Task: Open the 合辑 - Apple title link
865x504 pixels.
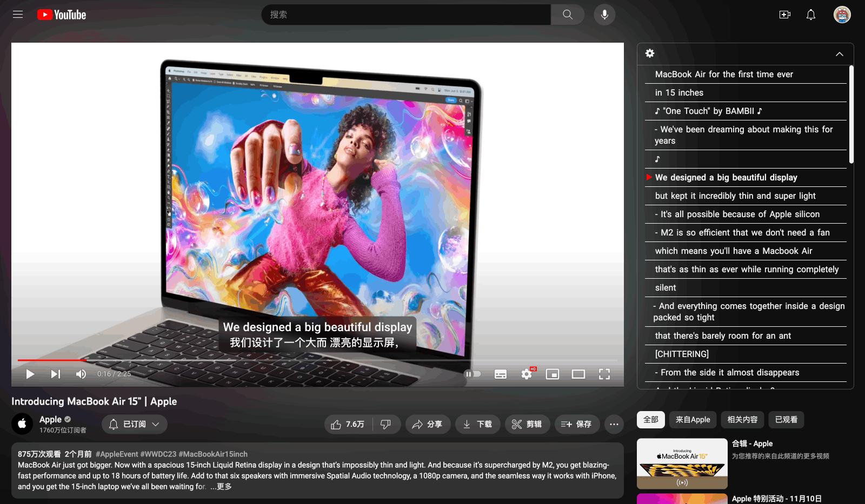Action: point(753,443)
